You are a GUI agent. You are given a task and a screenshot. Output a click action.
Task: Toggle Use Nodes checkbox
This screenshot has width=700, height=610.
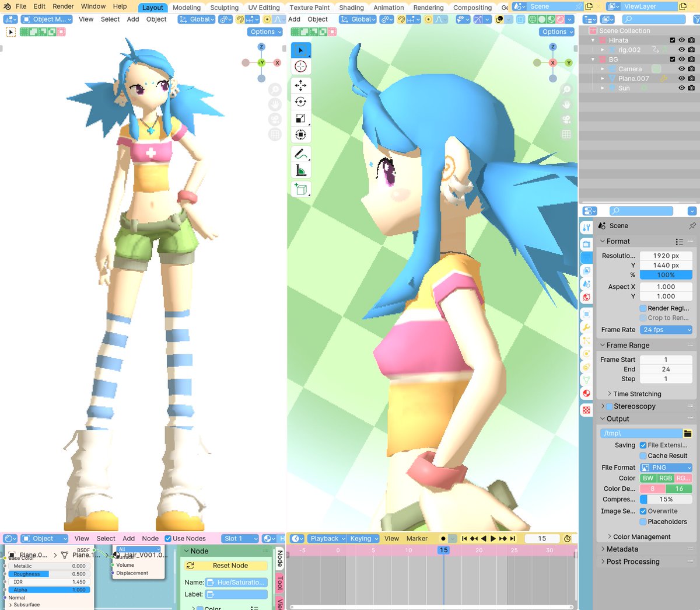pos(168,539)
